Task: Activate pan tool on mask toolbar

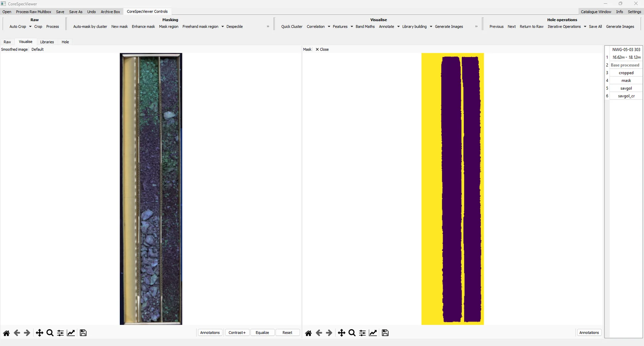Action: (341, 333)
